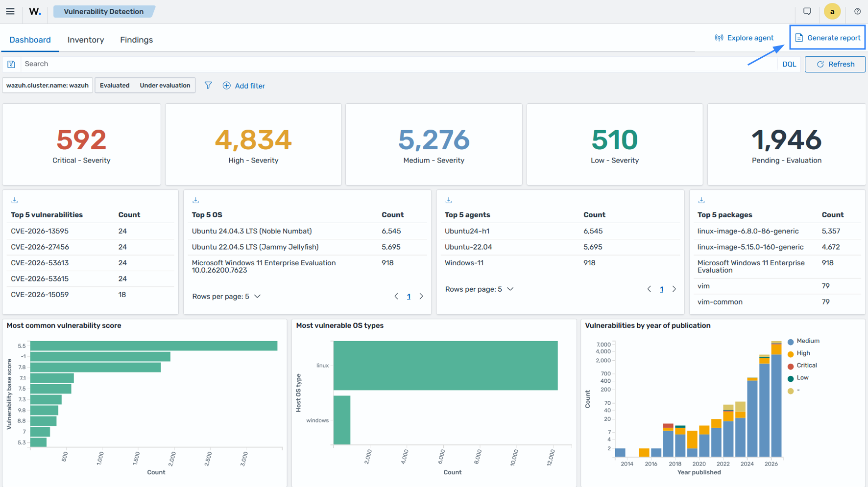
Task: Download Top 5 OS table data
Action: point(195,200)
